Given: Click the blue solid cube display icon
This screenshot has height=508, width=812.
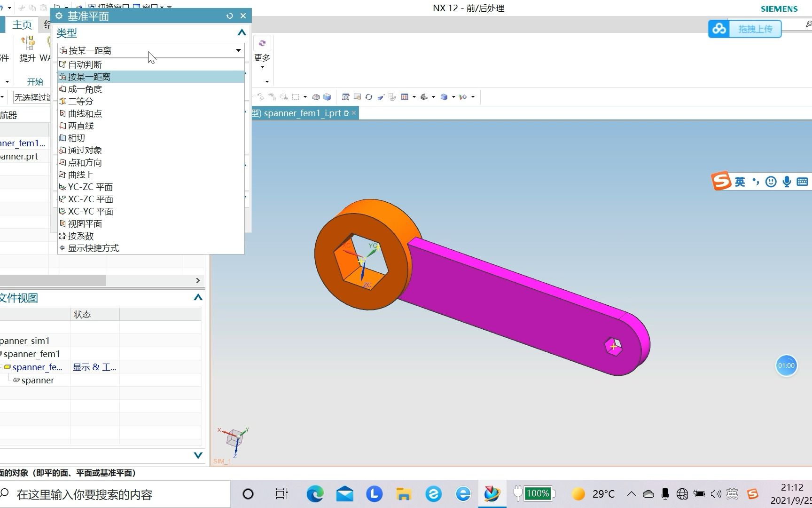Looking at the screenshot, I should pos(444,97).
